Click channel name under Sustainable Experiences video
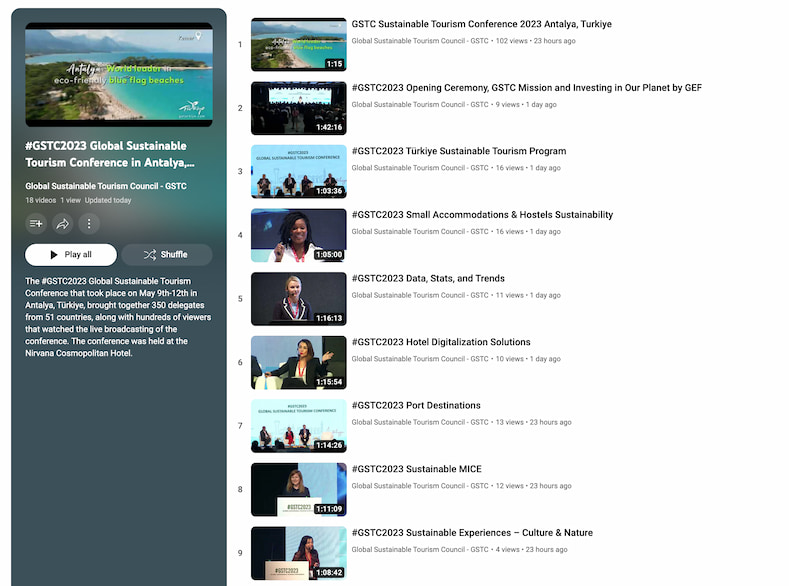 (420, 550)
